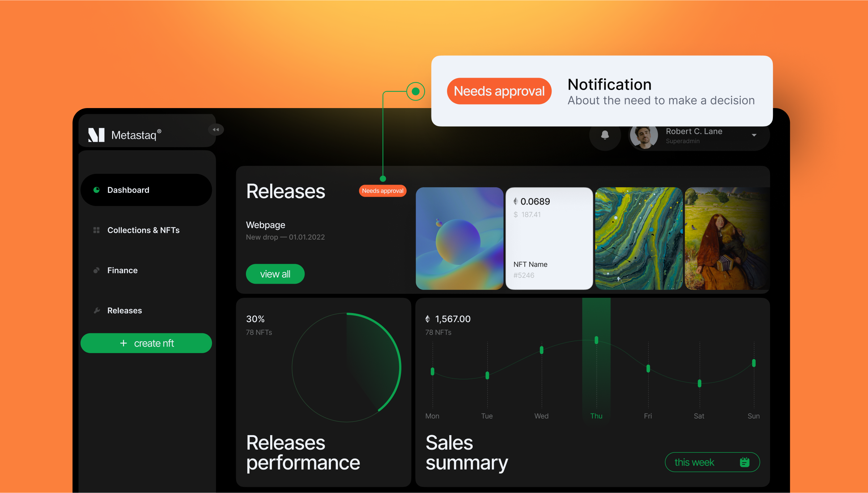This screenshot has width=868, height=493.
Task: Click the calendar icon in this week
Action: [744, 462]
